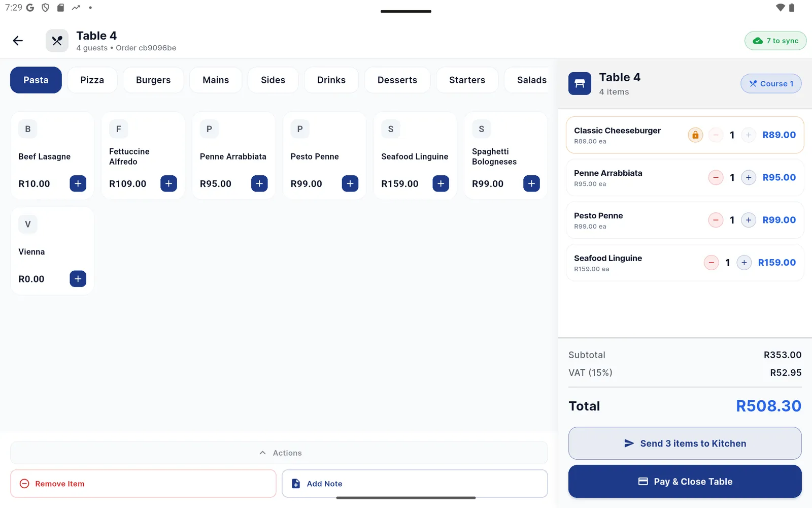Select the Seafood Linguine order line name
Viewport: 812px width, 508px height.
pos(608,258)
